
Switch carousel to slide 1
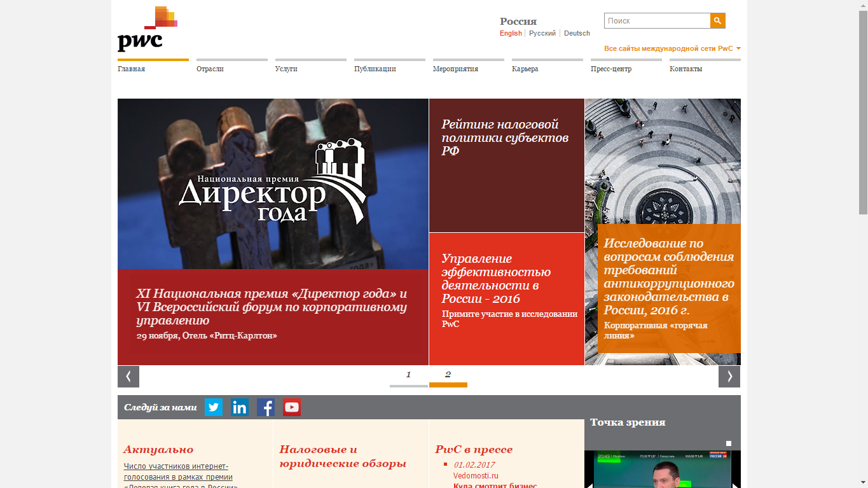click(x=408, y=376)
